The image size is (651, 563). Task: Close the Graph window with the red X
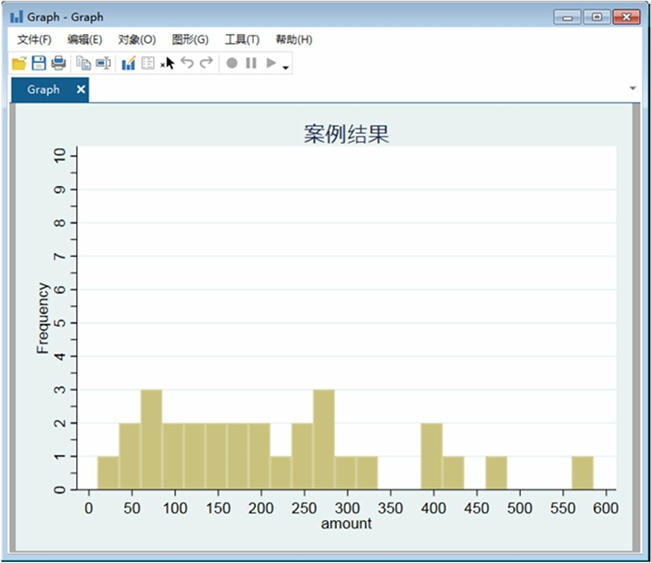(626, 17)
